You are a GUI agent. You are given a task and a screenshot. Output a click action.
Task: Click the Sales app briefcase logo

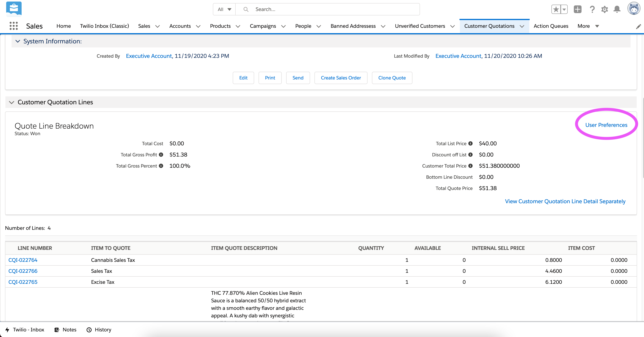point(14,9)
